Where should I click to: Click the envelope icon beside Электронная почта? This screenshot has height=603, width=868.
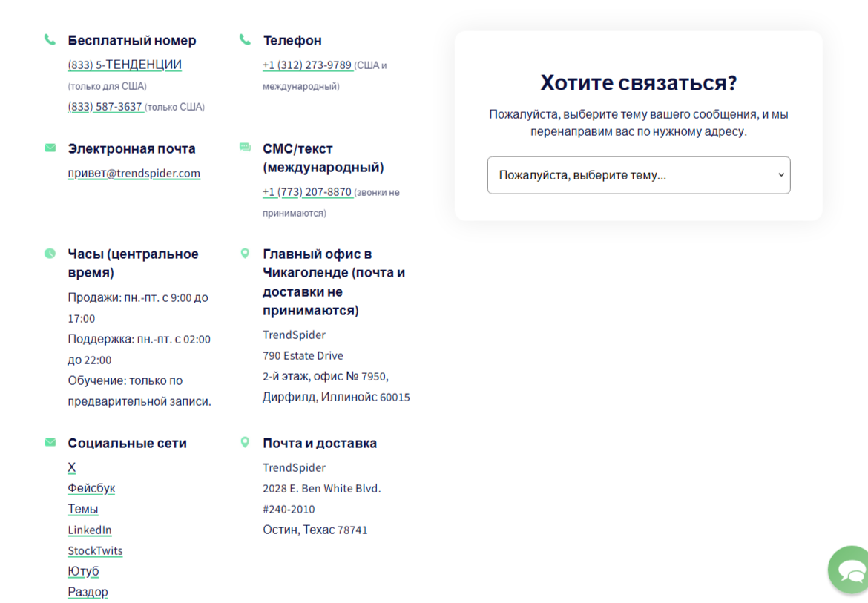[x=50, y=148]
